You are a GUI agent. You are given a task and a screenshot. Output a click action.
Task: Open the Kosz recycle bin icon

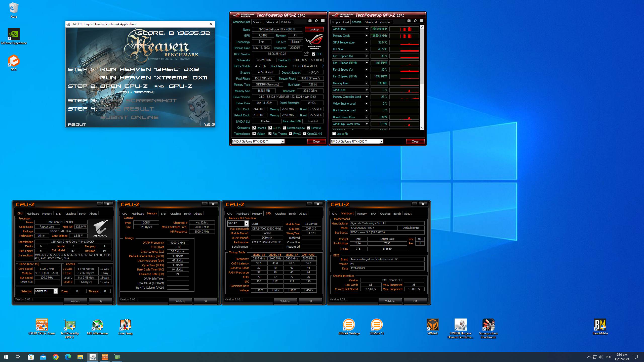tap(14, 10)
